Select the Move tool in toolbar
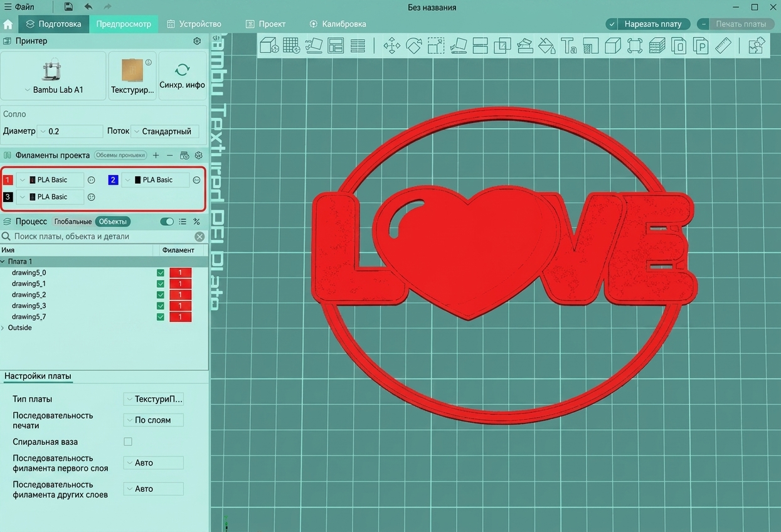Viewport: 781px width, 532px height. pos(391,45)
